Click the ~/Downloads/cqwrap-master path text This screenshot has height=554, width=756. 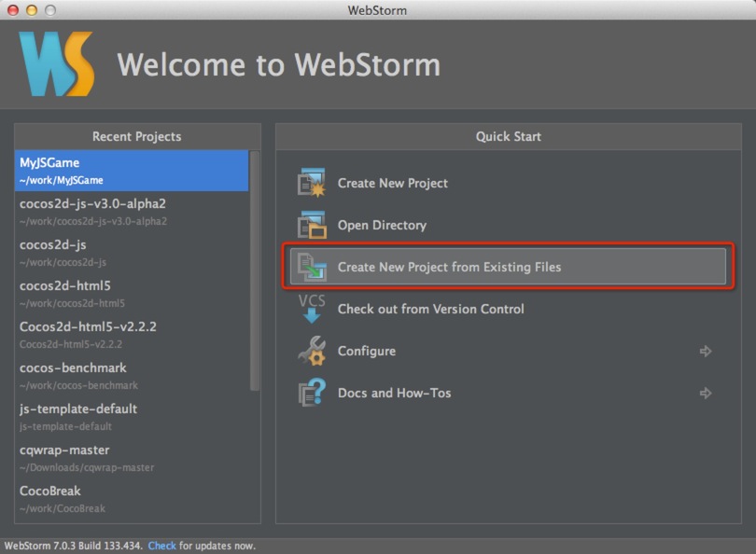[x=87, y=467]
